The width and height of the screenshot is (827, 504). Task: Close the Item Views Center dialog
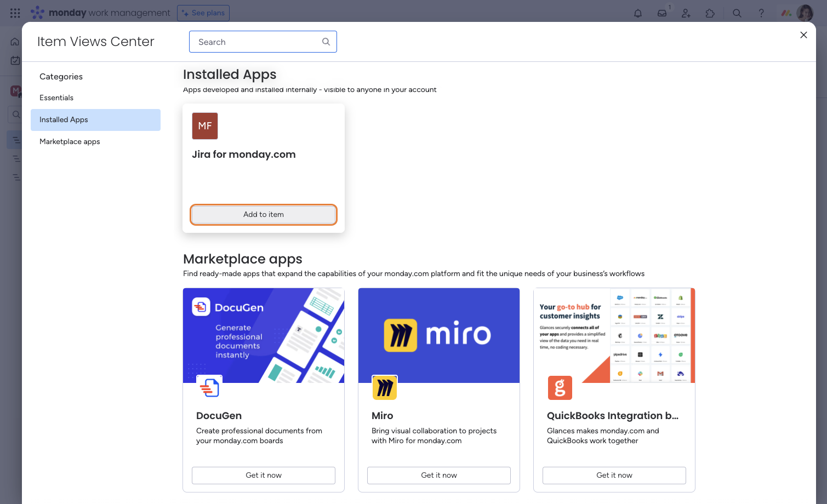pyautogui.click(x=803, y=35)
